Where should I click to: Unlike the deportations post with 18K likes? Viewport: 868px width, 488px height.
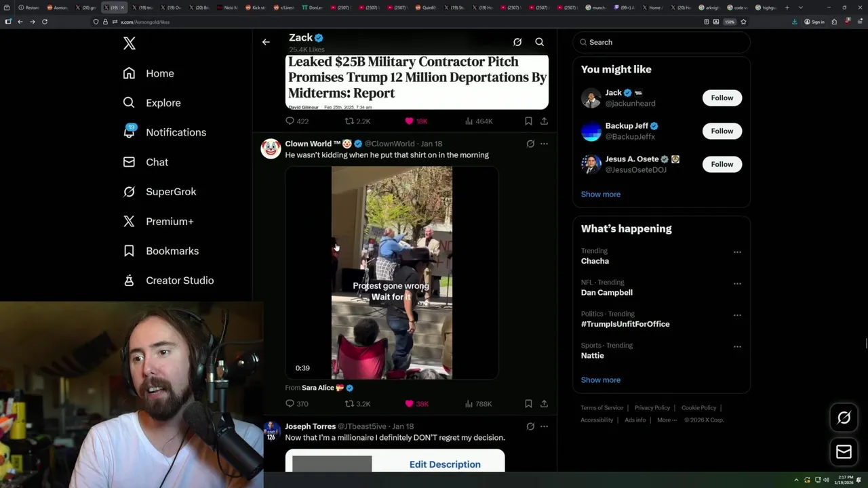[416, 121]
